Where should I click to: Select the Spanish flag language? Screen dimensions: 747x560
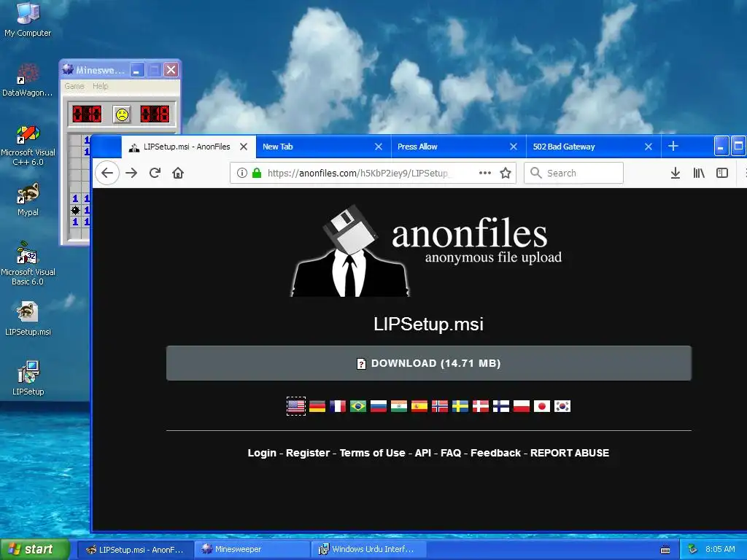(x=419, y=406)
